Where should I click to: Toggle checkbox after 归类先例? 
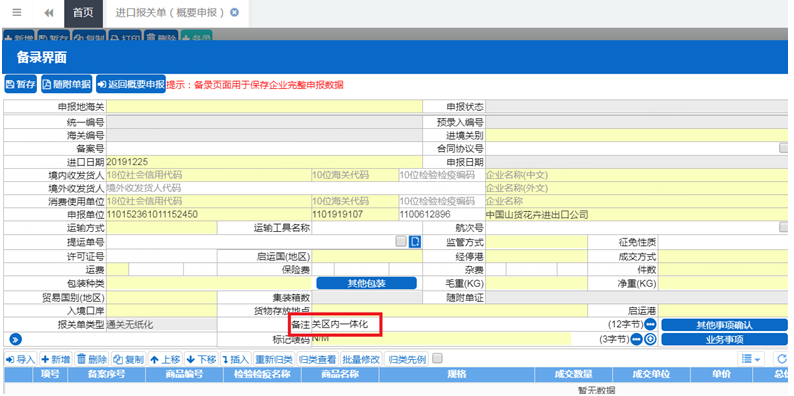438,359
